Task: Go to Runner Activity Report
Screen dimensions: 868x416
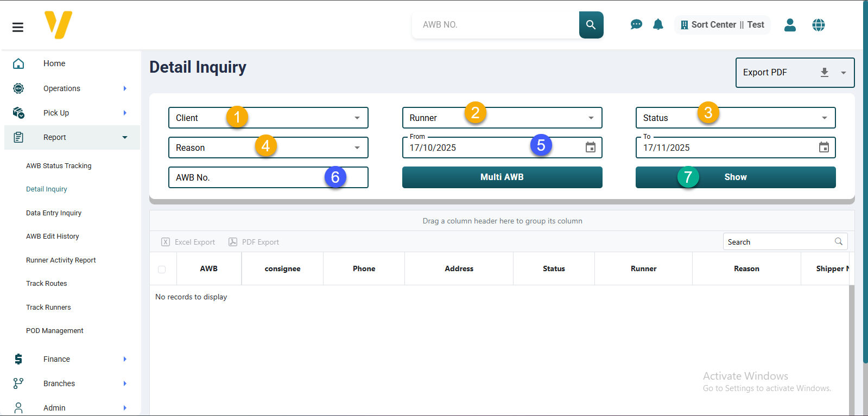Action: (x=61, y=260)
